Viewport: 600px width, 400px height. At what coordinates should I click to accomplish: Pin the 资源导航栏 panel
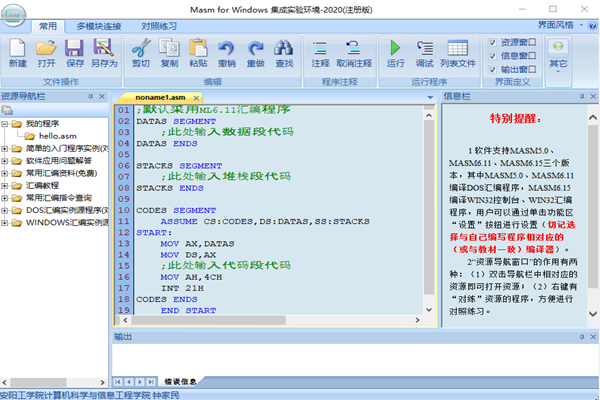(x=91, y=96)
